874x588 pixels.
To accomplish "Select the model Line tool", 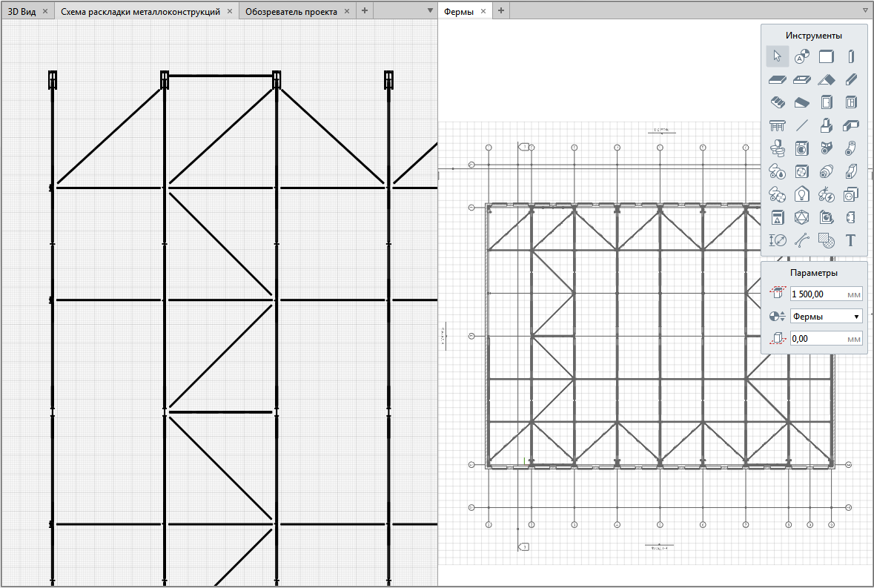I will (801, 125).
